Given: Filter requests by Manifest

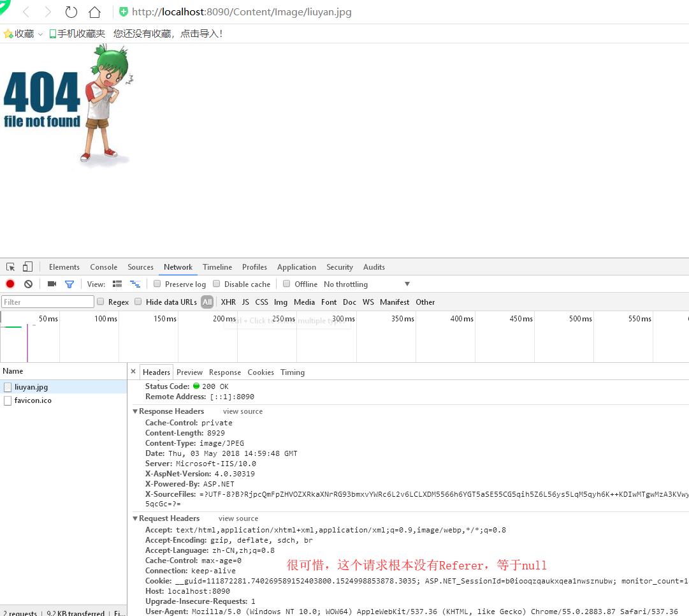Looking at the screenshot, I should (395, 302).
